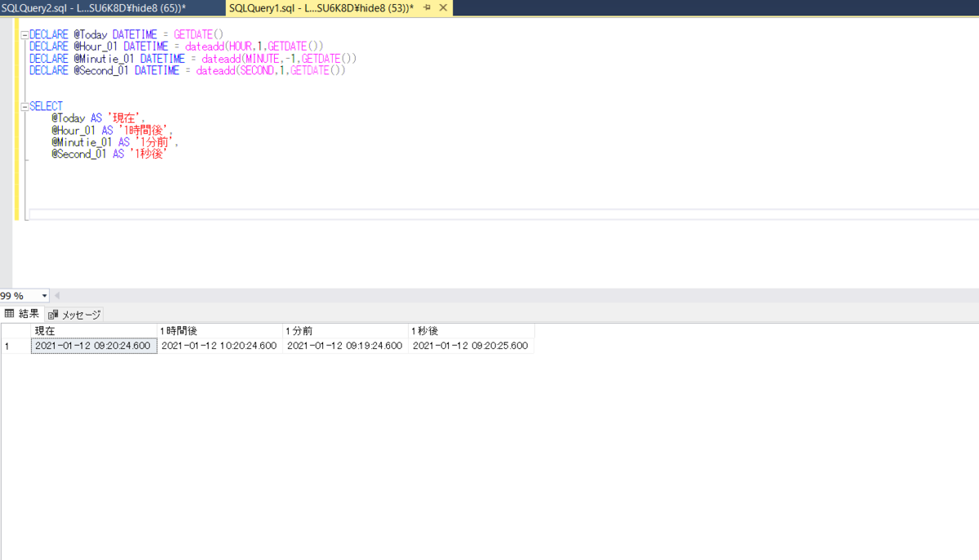Open the メッセージ messages tab

click(x=74, y=315)
